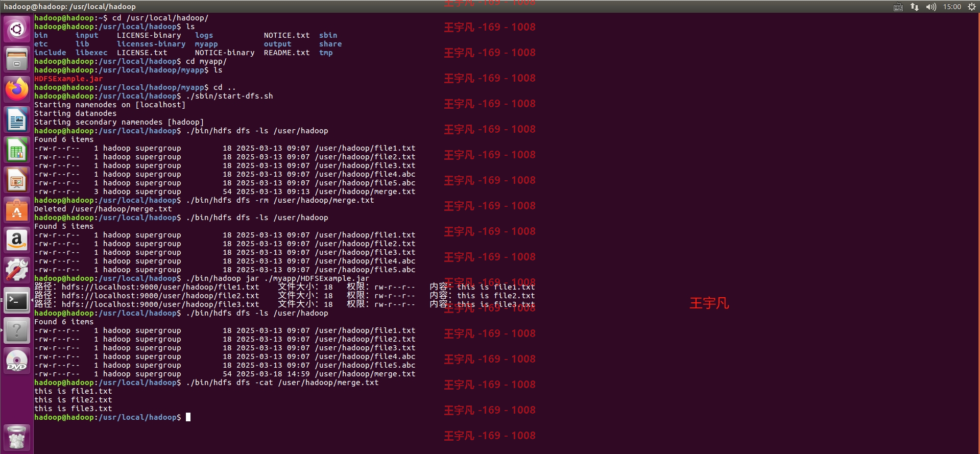The image size is (980, 454).
Task: Open the Ubuntu Dash search launcher
Action: click(x=17, y=29)
